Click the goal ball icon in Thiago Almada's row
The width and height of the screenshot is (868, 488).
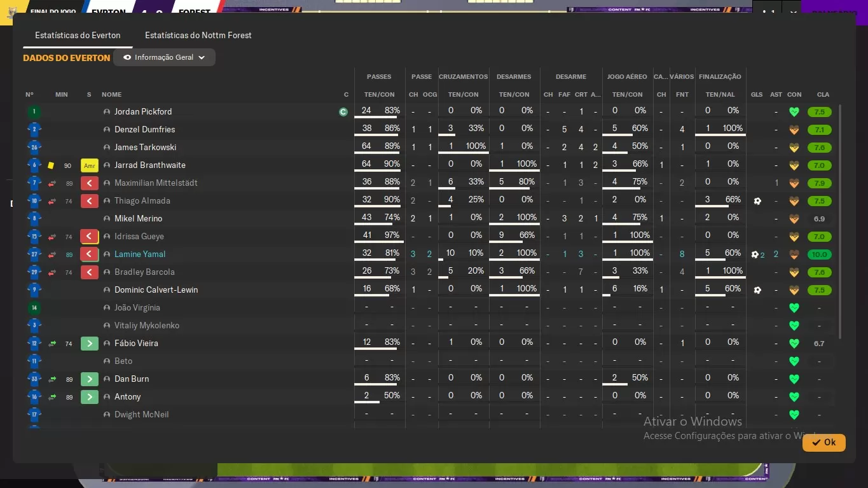(x=757, y=201)
